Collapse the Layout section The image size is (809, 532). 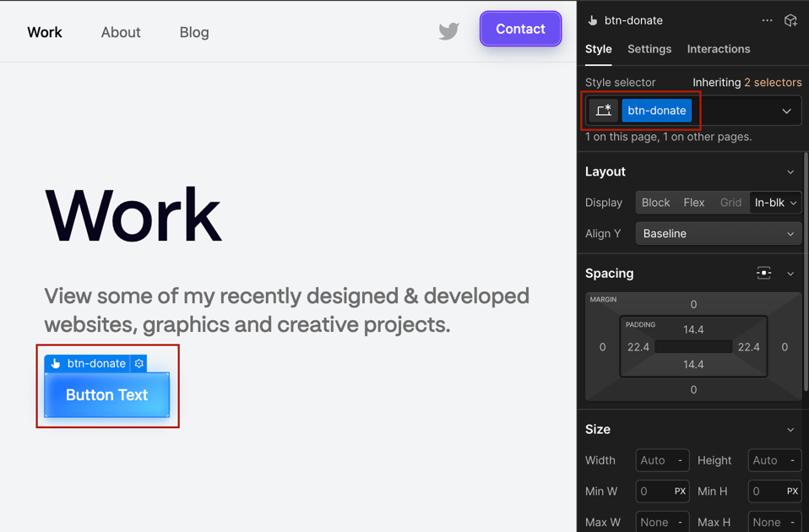pyautogui.click(x=790, y=171)
